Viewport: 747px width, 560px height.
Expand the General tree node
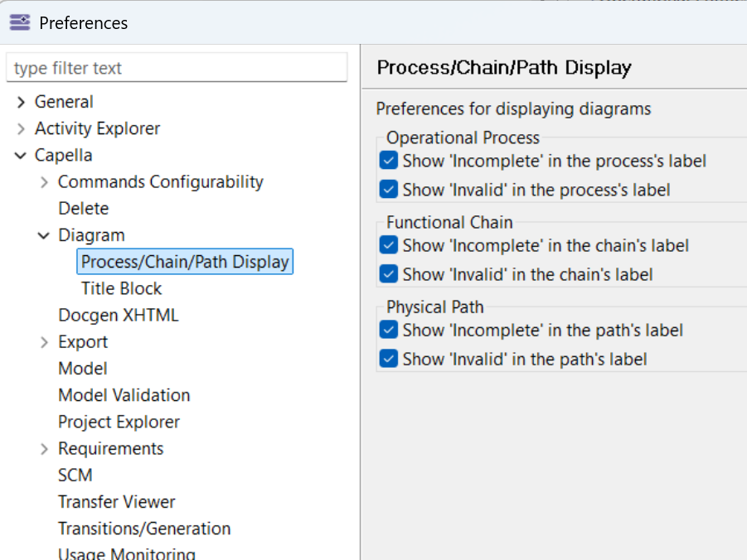(21, 102)
